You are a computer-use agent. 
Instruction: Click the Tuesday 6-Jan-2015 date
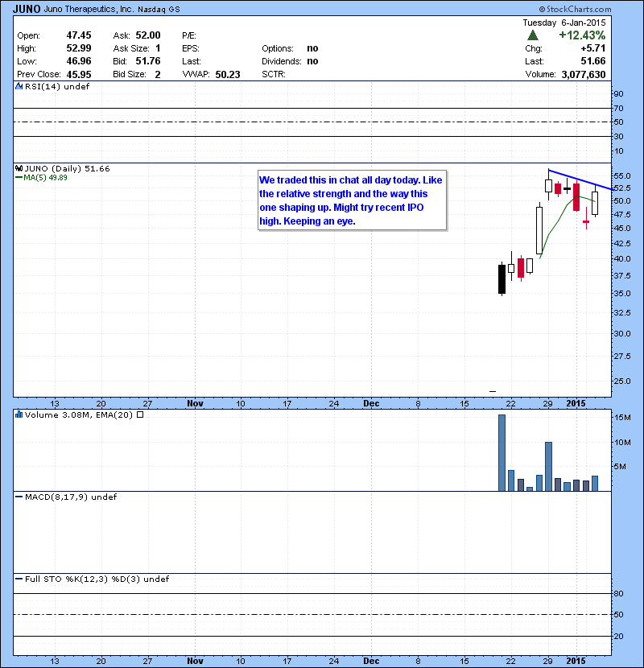tap(564, 23)
